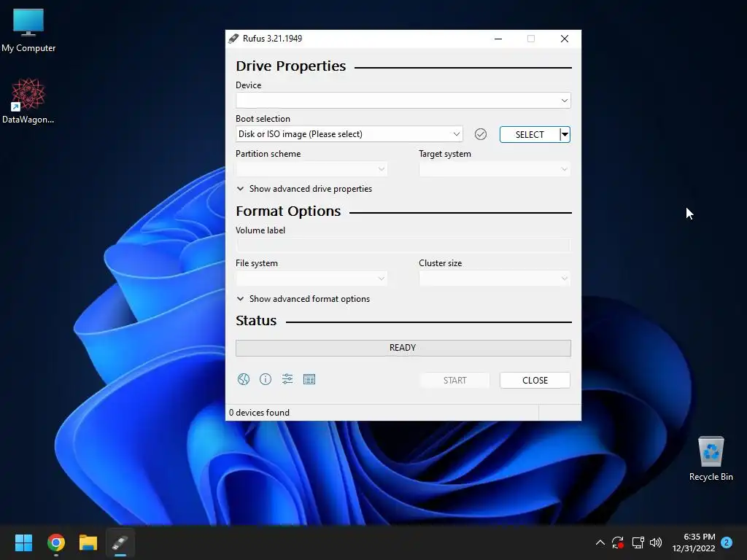
Task: Click the READY status progress bar
Action: (x=403, y=348)
